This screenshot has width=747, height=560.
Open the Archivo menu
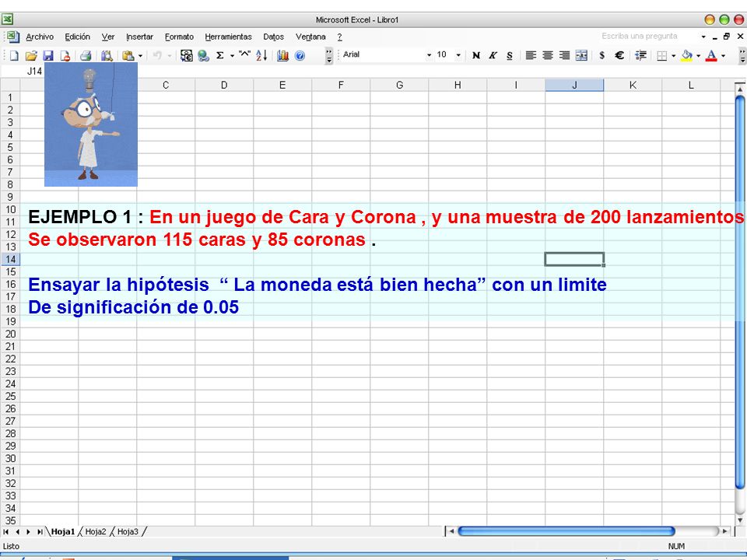tap(40, 37)
